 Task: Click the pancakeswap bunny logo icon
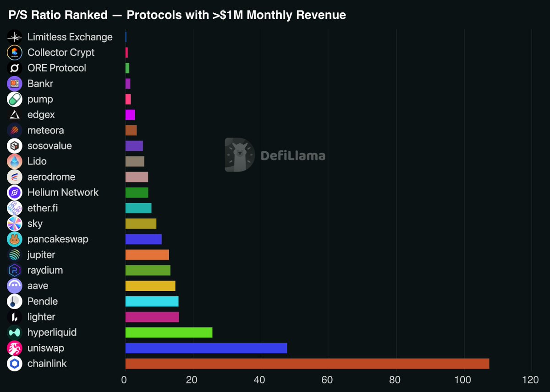[15, 239]
